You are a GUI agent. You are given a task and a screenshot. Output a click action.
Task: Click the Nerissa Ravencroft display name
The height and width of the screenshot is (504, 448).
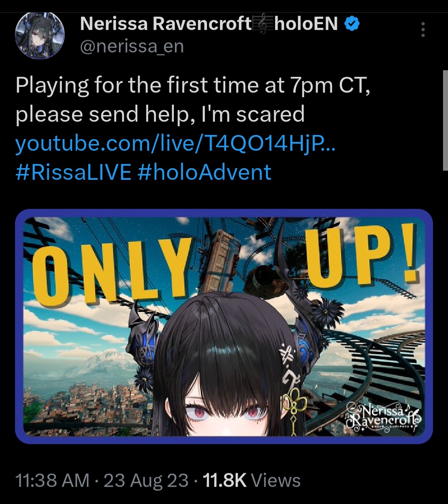pos(166,24)
